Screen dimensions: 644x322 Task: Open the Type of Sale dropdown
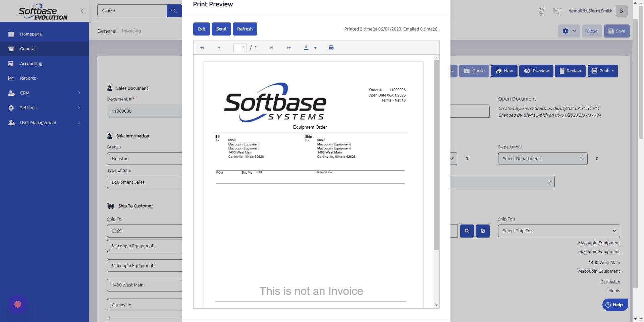point(145,182)
